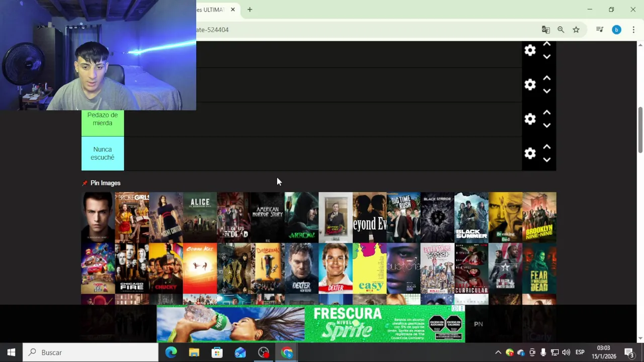Open Microsoft Store from the taskbar

click(x=217, y=352)
